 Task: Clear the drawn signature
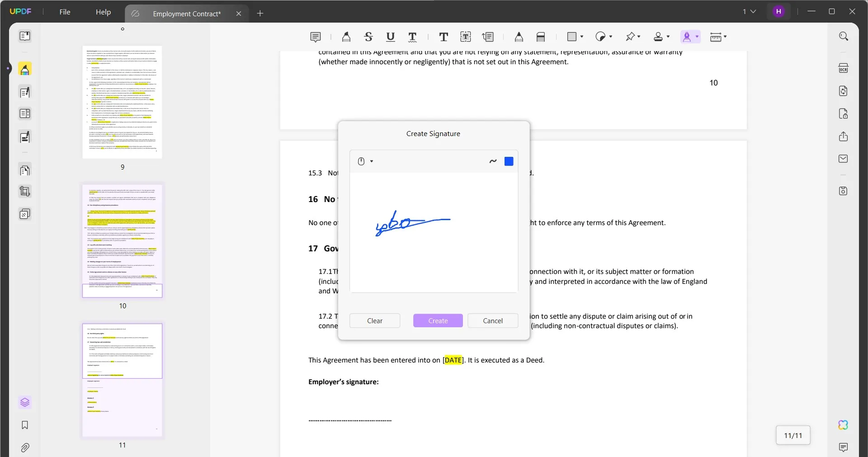click(x=375, y=320)
